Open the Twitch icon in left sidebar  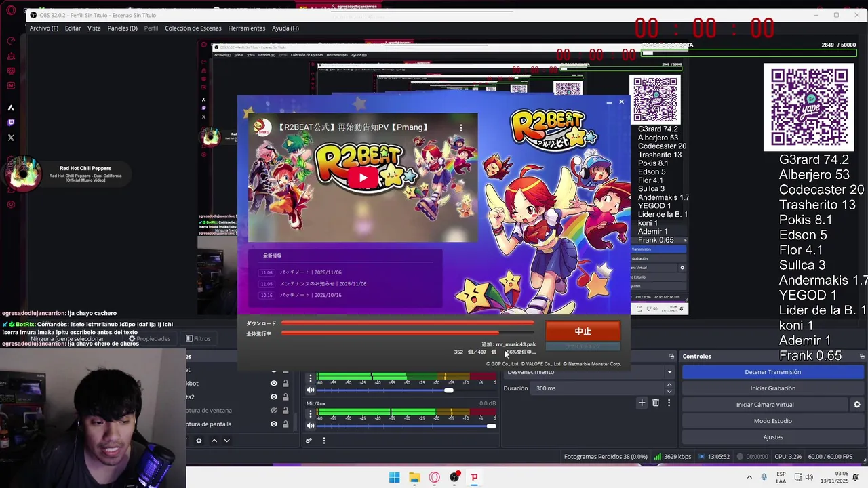point(11,123)
